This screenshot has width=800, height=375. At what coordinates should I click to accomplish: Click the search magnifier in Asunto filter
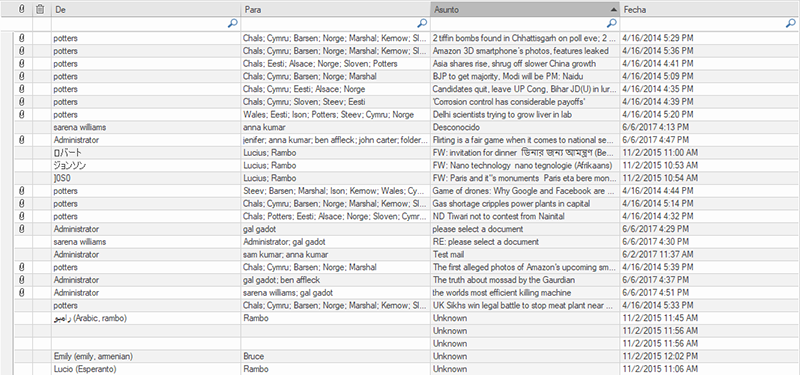612,23
